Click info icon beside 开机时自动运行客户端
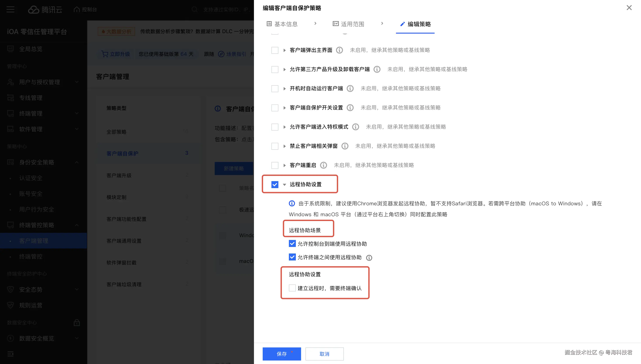This screenshot has width=641, height=364. click(350, 88)
